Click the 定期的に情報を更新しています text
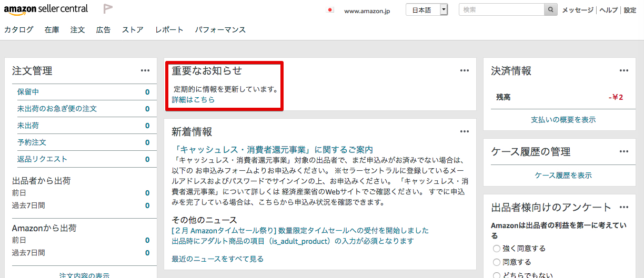644x278 pixels. tap(226, 89)
